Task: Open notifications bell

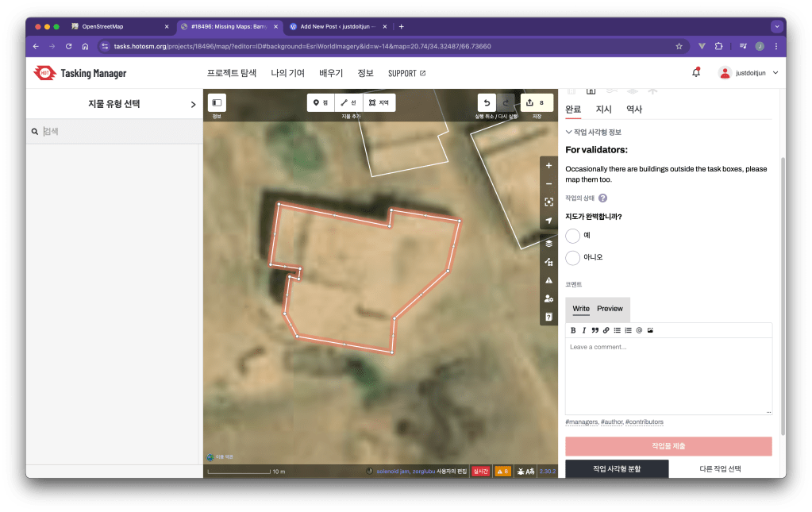Action: [x=696, y=73]
